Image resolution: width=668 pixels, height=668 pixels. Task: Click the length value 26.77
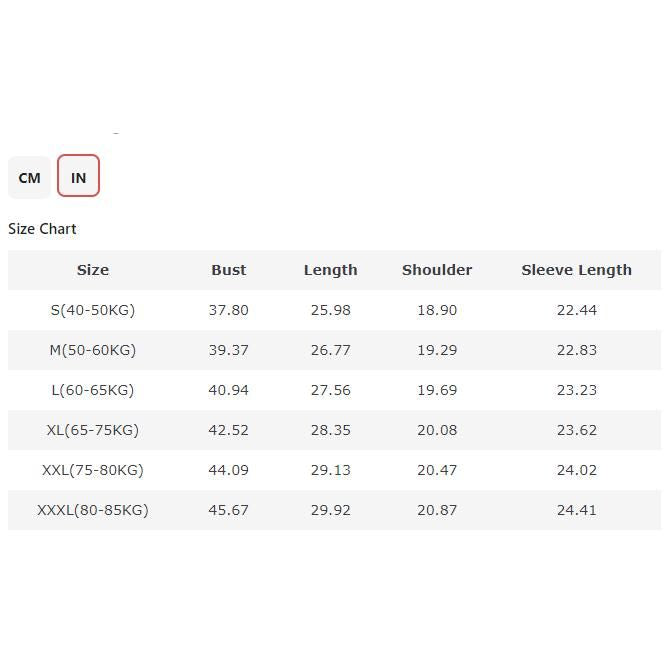point(330,350)
